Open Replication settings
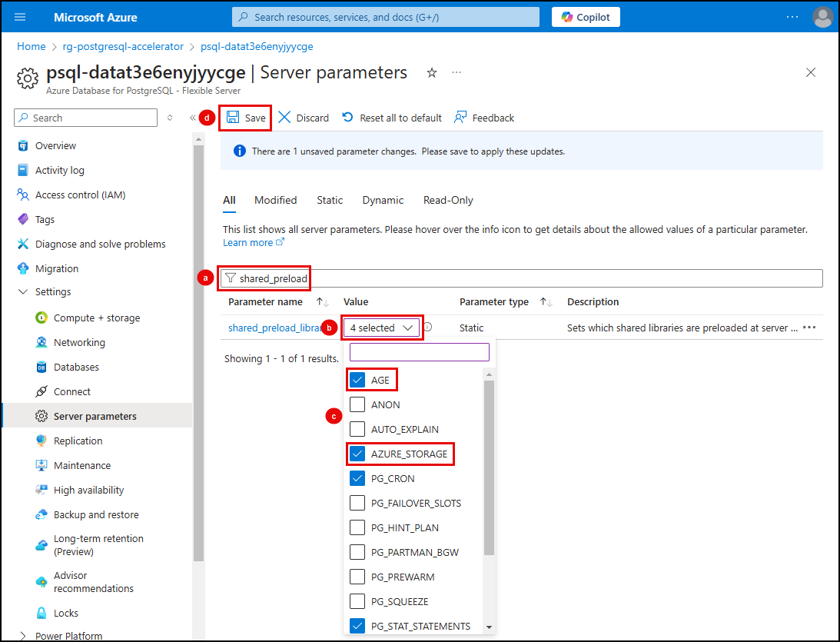Screen dimensions: 840x642 point(78,441)
